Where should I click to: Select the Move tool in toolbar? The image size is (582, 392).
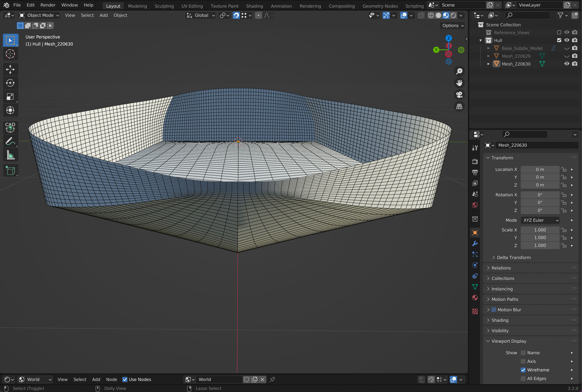(x=10, y=69)
